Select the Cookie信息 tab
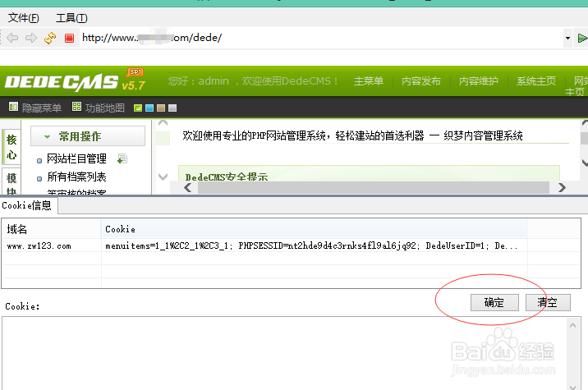This screenshot has width=588, height=390. pos(27,205)
